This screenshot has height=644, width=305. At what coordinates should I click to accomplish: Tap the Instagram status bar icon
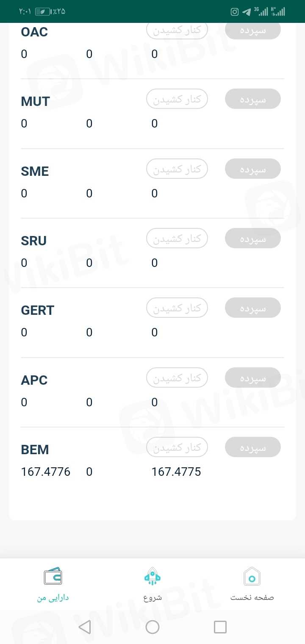point(234,12)
